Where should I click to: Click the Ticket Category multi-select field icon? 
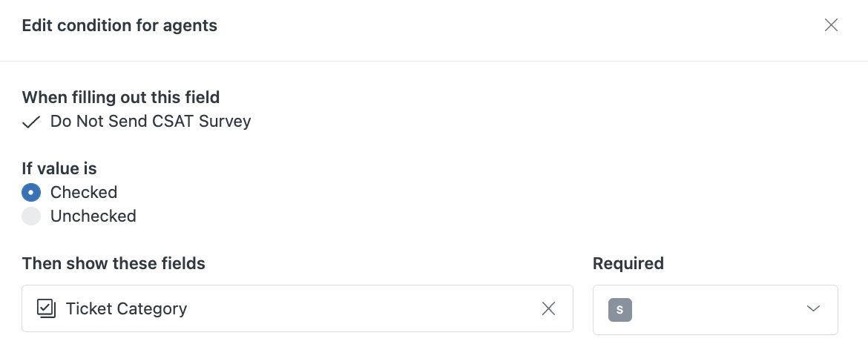(46, 308)
